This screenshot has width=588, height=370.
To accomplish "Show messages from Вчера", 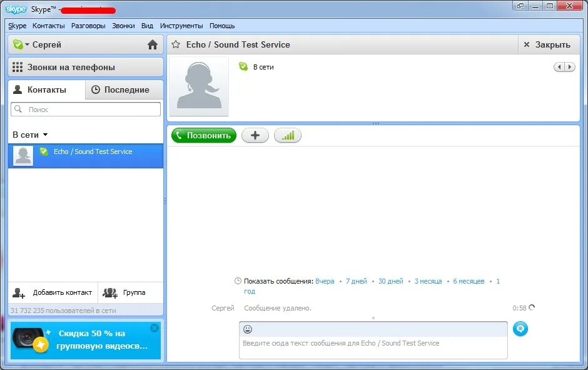I will [x=325, y=281].
